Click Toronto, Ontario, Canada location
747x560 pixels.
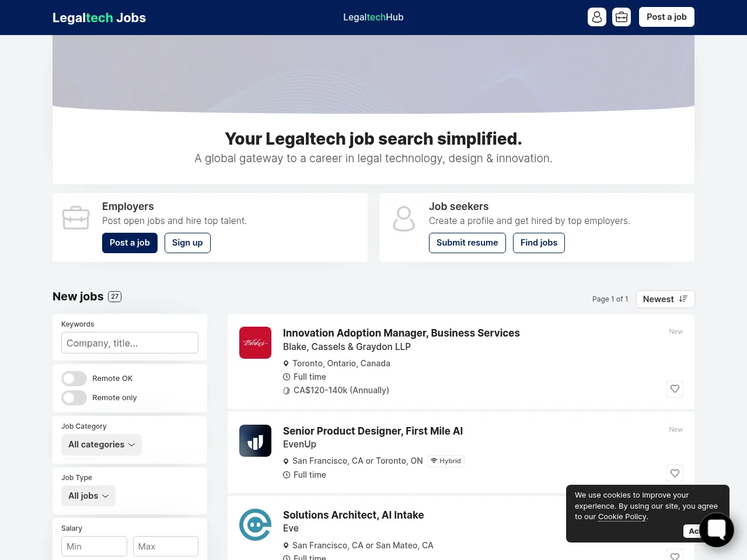click(x=341, y=363)
